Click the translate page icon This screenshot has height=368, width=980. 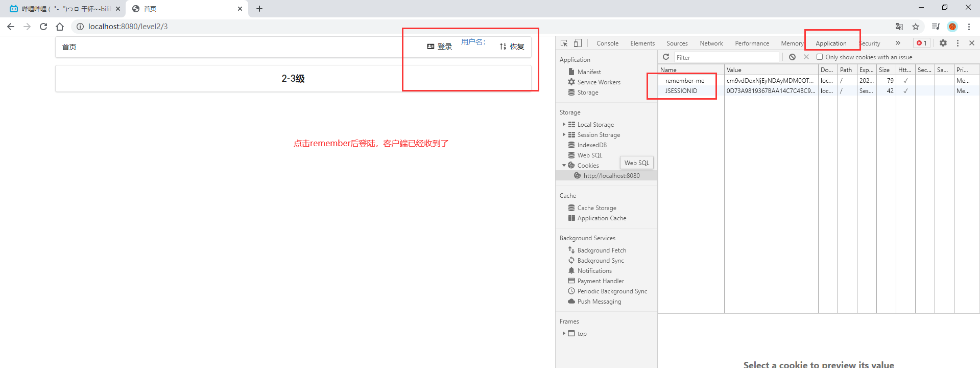pos(899,27)
